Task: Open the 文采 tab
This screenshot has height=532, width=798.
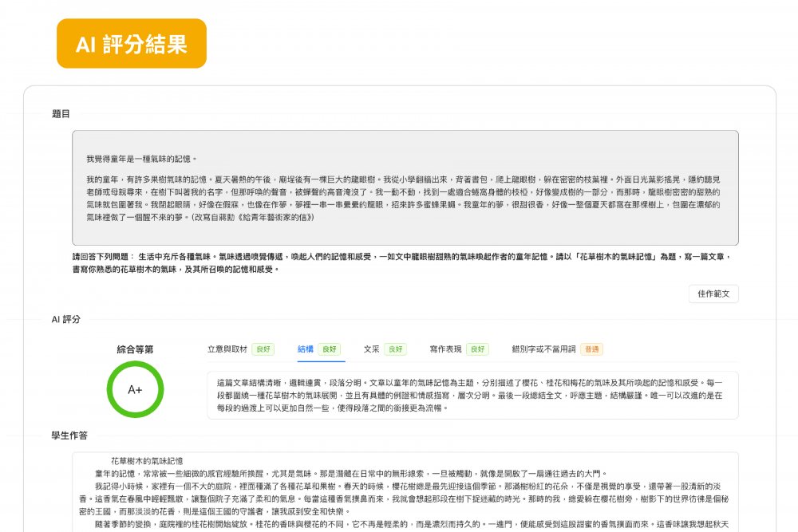Action: point(371,349)
